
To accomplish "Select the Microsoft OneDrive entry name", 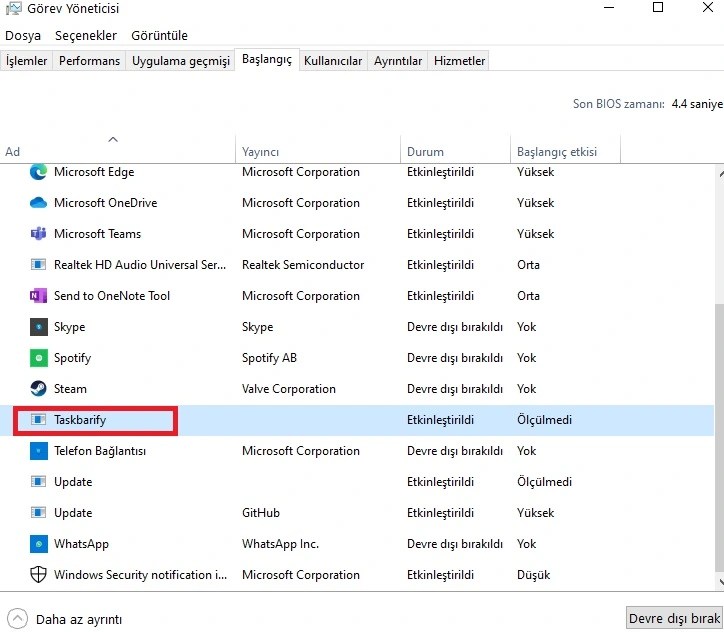I will click(105, 203).
